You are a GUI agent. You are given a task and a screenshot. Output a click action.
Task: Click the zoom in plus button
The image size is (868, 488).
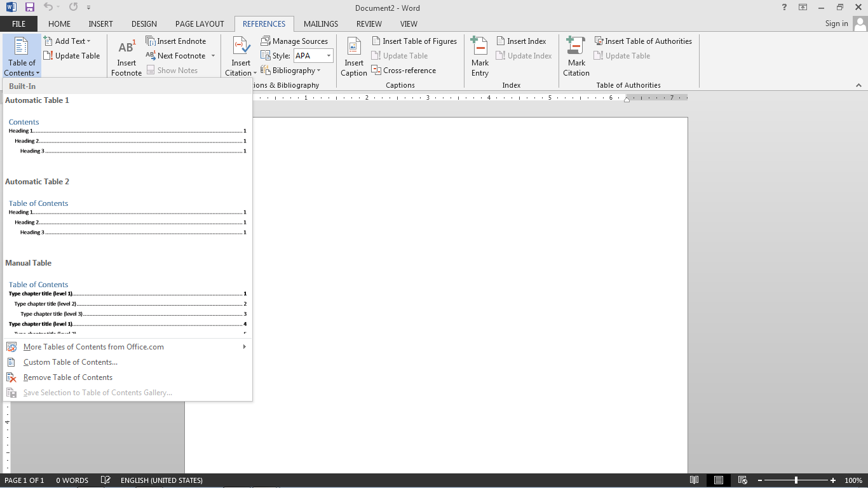tap(833, 480)
